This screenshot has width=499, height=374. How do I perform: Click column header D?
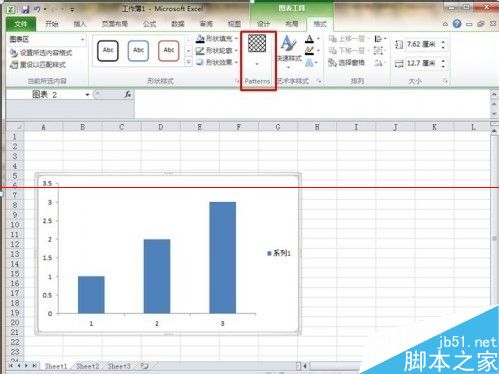(x=161, y=127)
